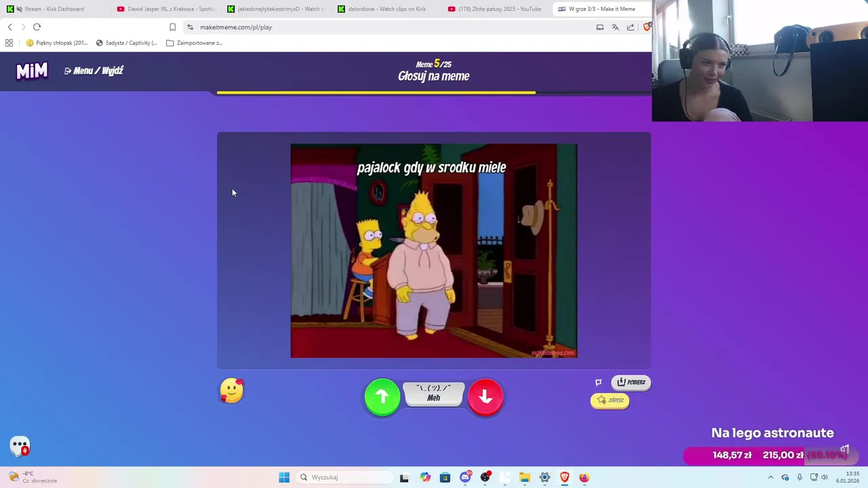Switch to jakiedonejtytakiestrimyxD Kick tab
The width and height of the screenshot is (868, 488).
pos(275,9)
